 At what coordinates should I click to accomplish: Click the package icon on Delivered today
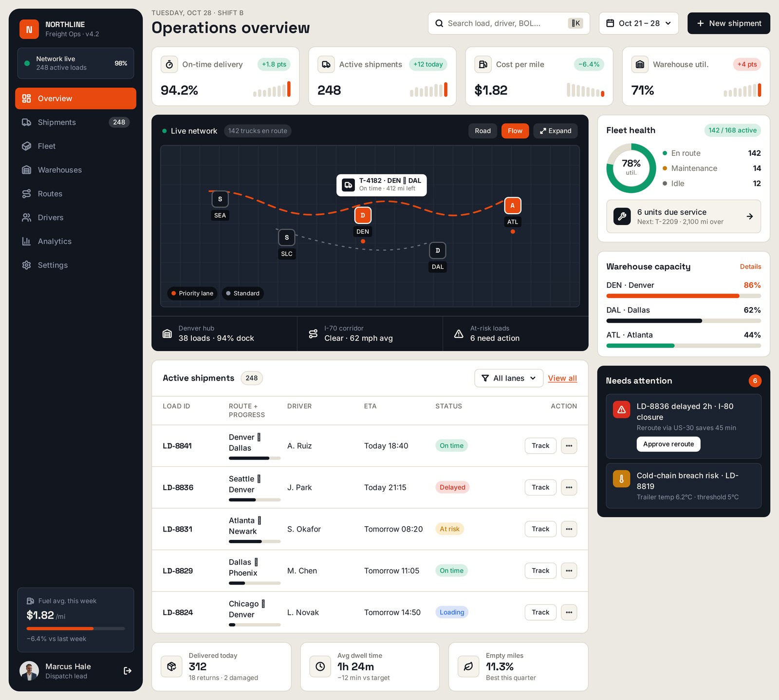(x=171, y=666)
